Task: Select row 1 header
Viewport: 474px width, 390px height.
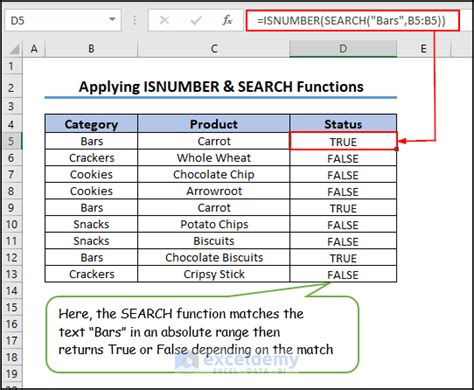Action: click(x=11, y=66)
